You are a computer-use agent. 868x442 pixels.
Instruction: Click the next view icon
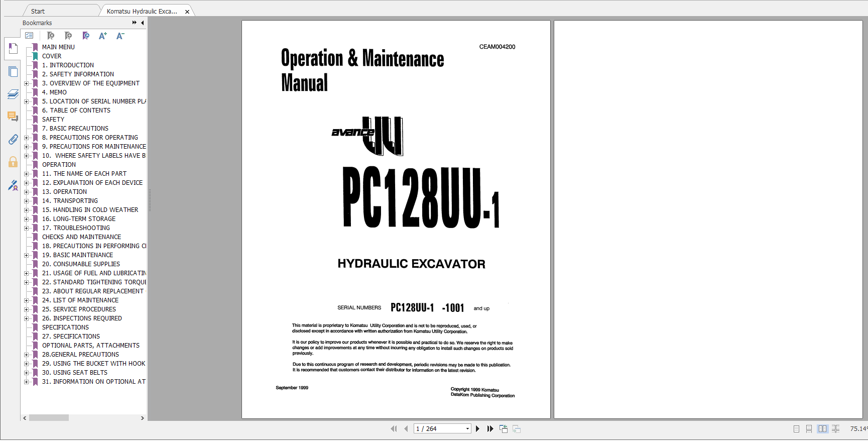(517, 428)
